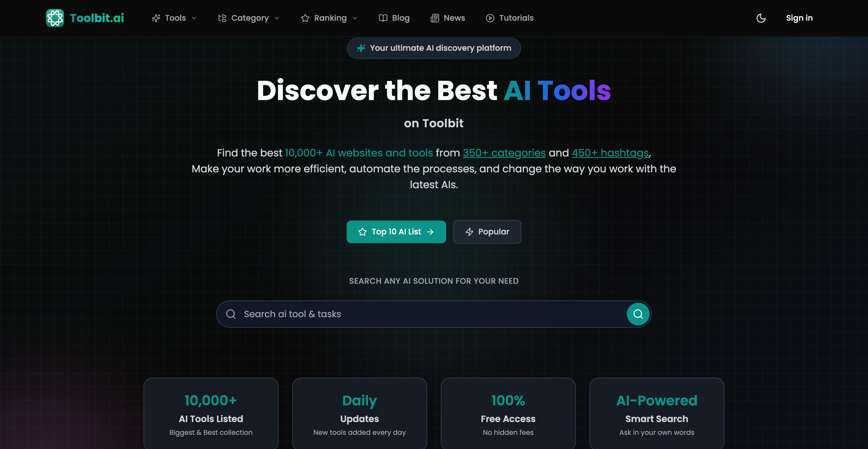Expand the Category dropdown chevron
The height and width of the screenshot is (449, 868).
[277, 18]
